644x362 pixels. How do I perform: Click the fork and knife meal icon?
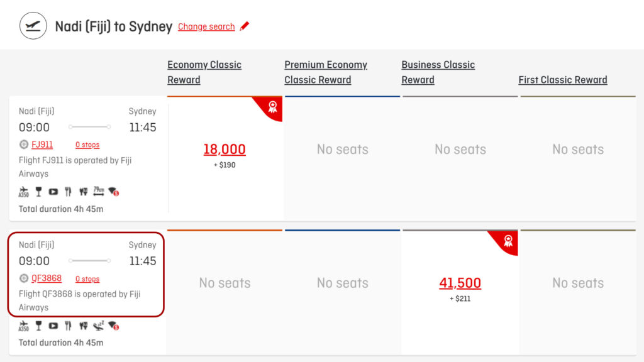[68, 191]
